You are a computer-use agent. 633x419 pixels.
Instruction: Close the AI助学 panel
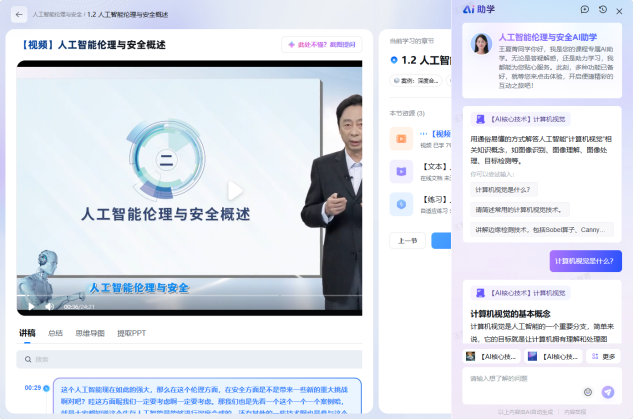click(619, 11)
